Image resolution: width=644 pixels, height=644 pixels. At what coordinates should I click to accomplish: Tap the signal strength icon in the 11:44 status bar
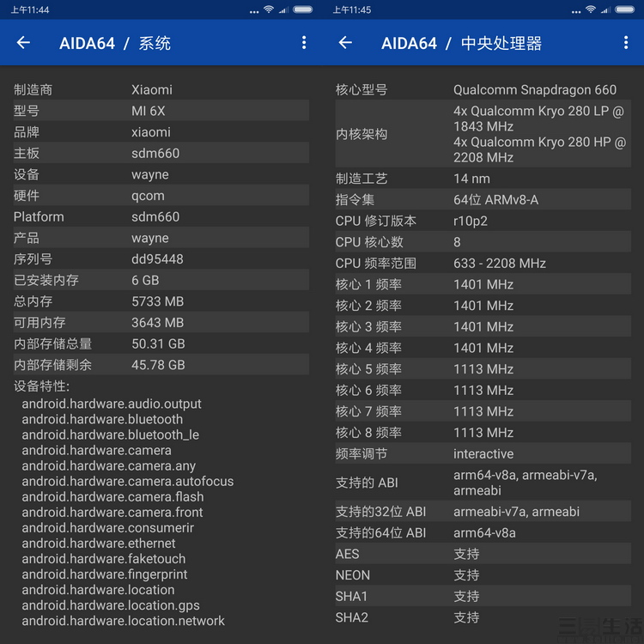[x=283, y=9]
